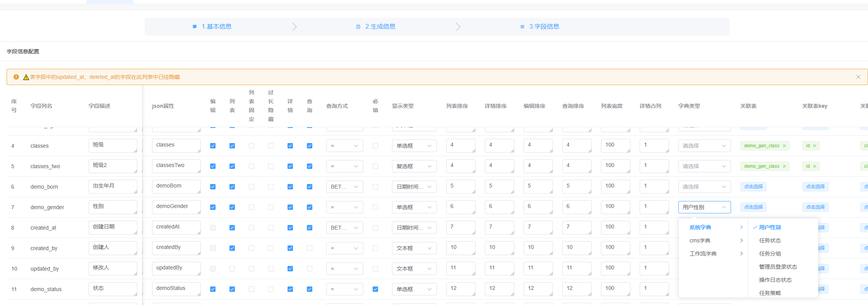The height and width of the screenshot is (305, 868).
Task: Click the created_at field name cell
Action: tap(43, 228)
